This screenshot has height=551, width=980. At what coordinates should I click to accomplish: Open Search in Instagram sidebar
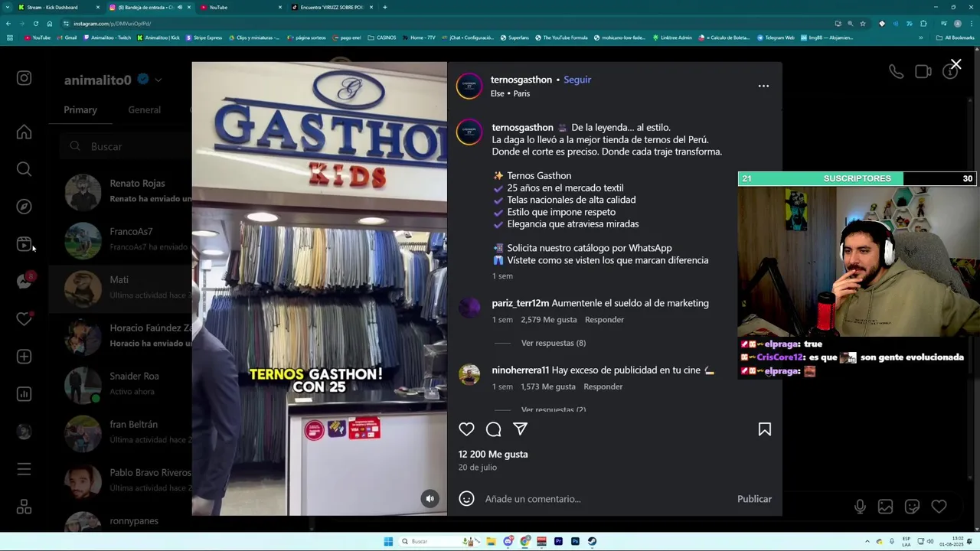point(24,169)
